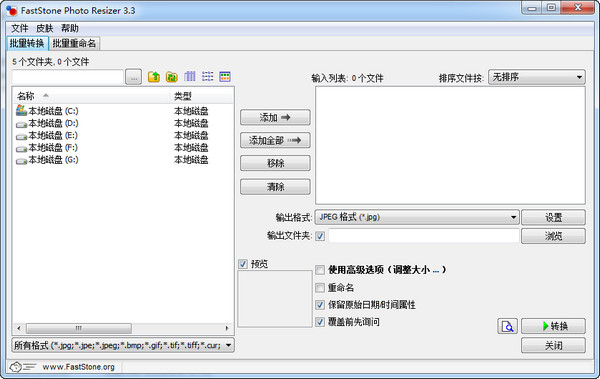This screenshot has width=600, height=379.
Task: Click the preview magnifier icon near 转换
Action: [x=507, y=326]
